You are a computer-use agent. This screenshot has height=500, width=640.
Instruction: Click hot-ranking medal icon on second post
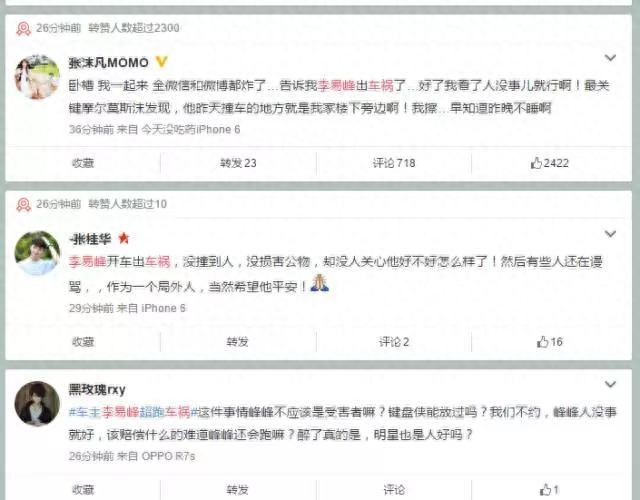point(23,204)
